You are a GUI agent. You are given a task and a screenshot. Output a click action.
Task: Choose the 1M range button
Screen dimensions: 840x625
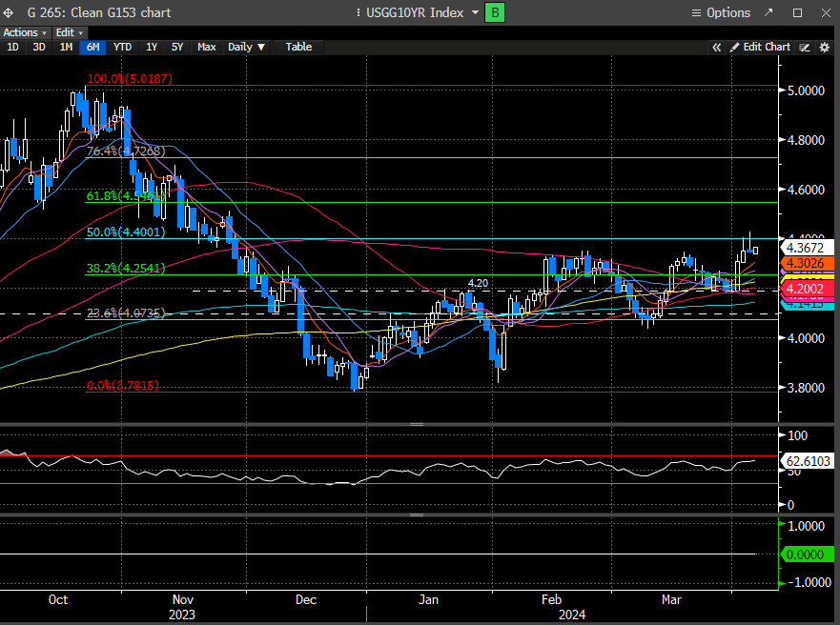pyautogui.click(x=66, y=47)
